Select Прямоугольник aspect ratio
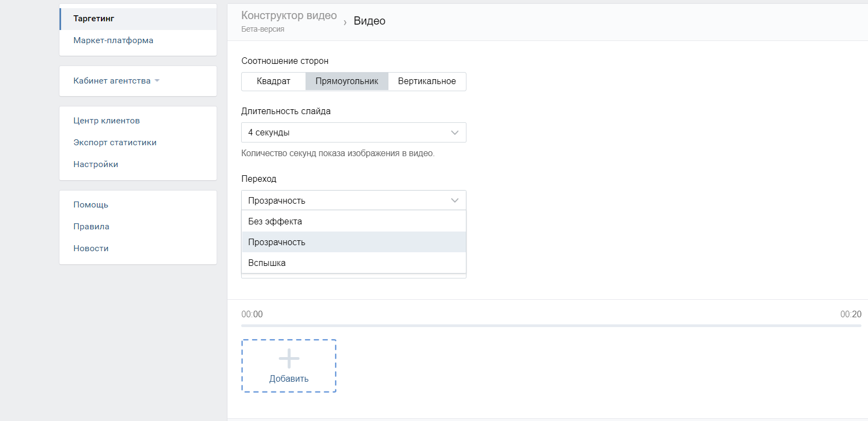 coord(346,81)
